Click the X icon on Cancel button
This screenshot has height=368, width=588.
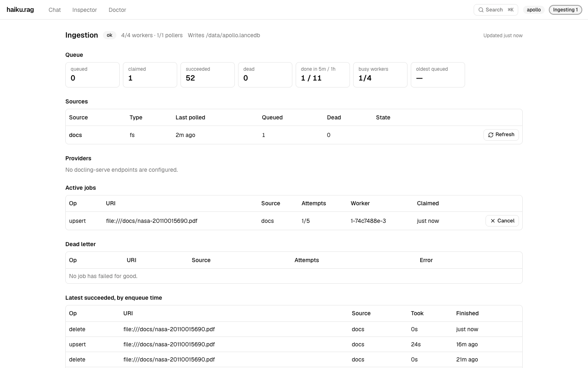(x=493, y=221)
